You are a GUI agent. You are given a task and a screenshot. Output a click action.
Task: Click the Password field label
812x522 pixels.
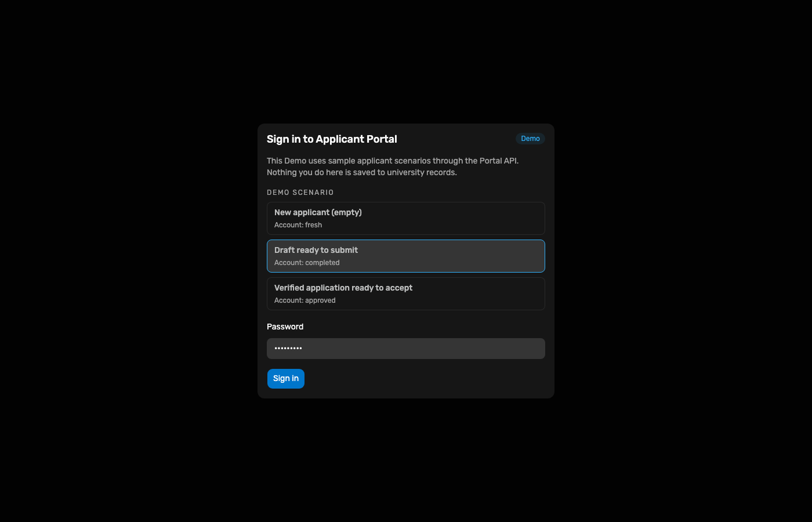[285, 327]
